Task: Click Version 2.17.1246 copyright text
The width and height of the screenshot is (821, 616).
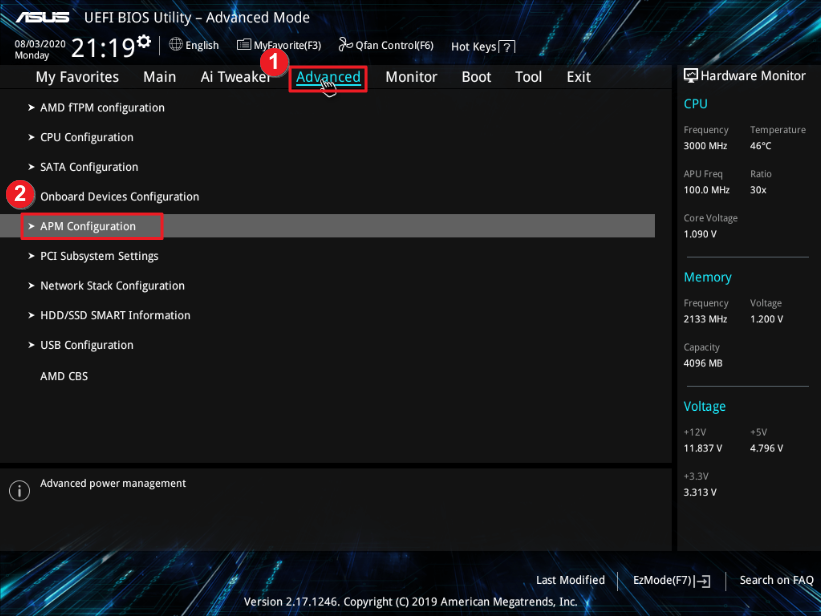Action: 410,602
